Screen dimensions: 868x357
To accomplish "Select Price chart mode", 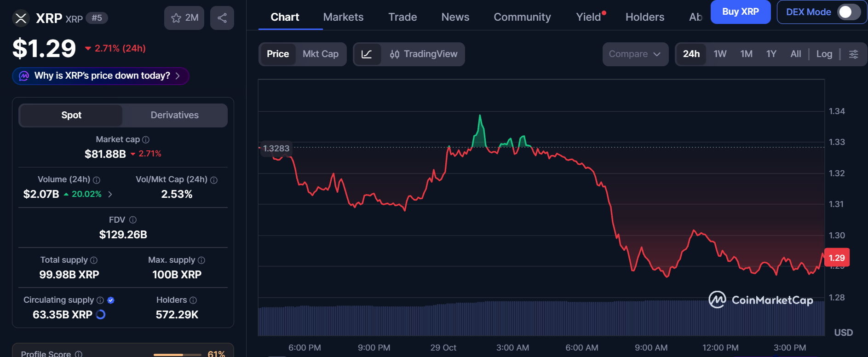I will 278,54.
